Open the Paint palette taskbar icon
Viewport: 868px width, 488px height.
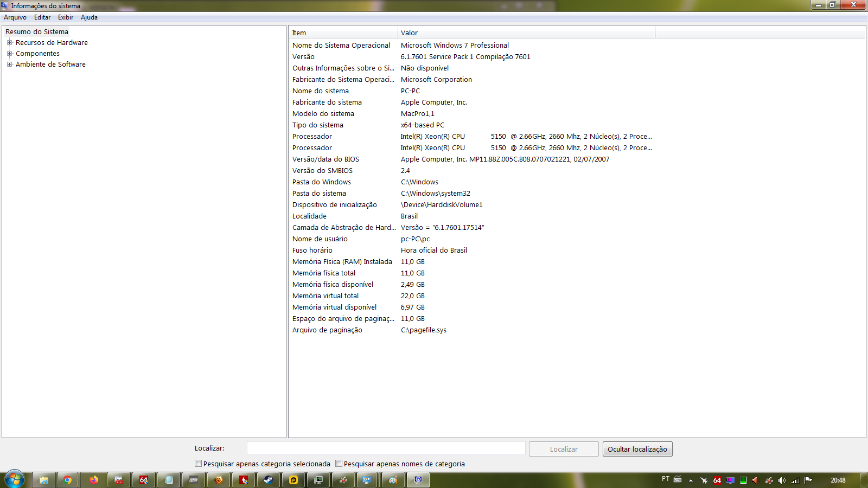pos(393,480)
